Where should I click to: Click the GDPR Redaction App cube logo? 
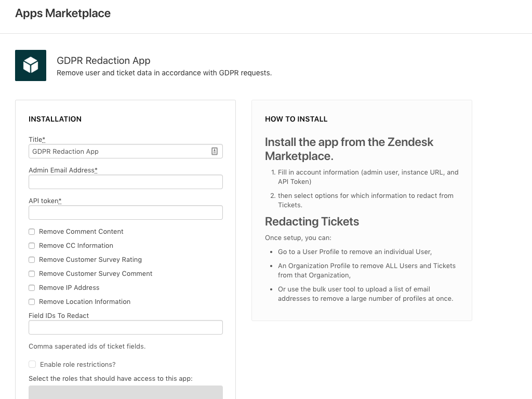(x=31, y=65)
